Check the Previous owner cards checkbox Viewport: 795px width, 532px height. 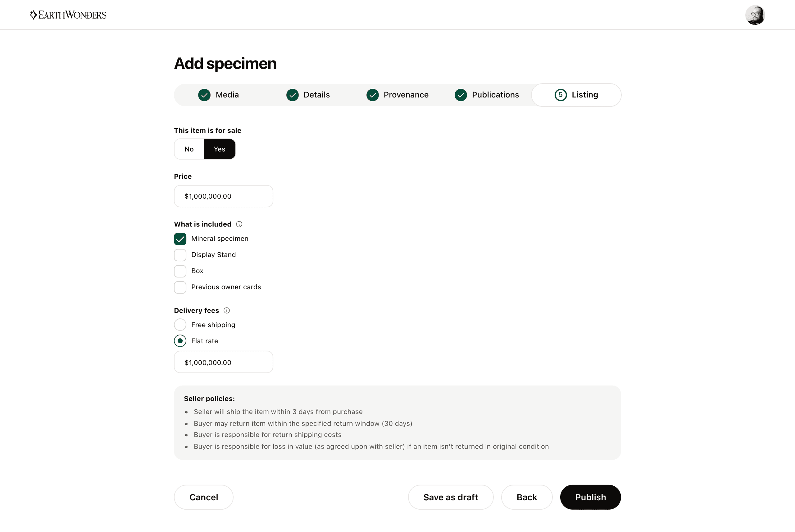point(180,287)
